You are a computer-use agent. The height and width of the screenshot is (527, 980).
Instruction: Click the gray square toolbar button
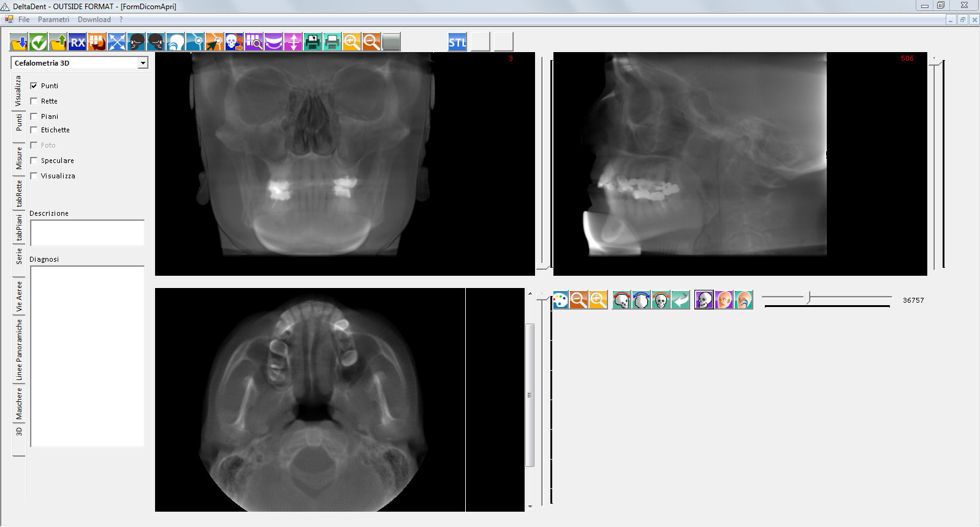(x=392, y=42)
